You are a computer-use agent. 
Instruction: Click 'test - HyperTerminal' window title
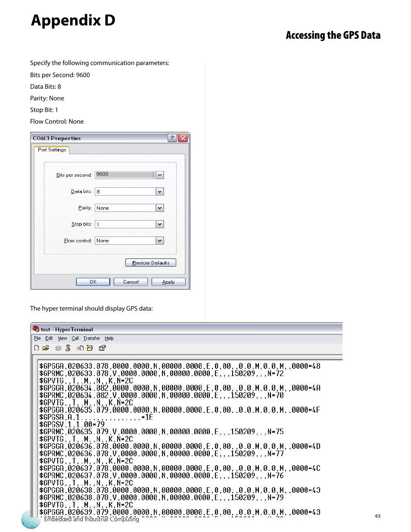[67, 330]
